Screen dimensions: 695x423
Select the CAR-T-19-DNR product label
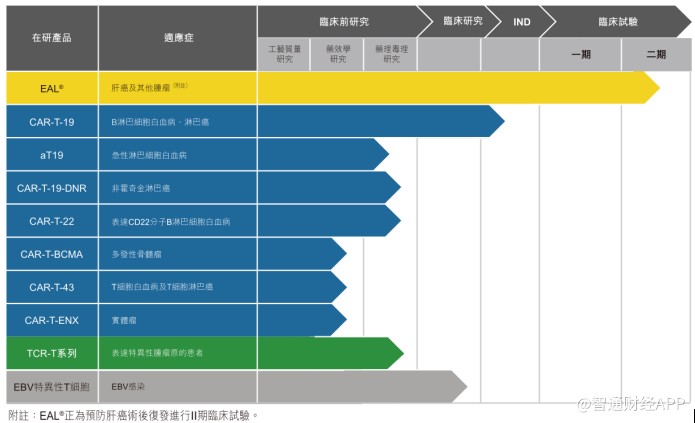point(52,188)
